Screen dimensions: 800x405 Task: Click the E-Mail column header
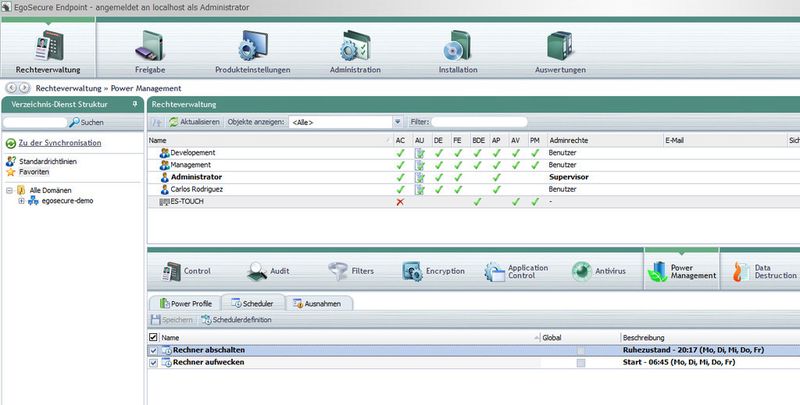tap(725, 140)
